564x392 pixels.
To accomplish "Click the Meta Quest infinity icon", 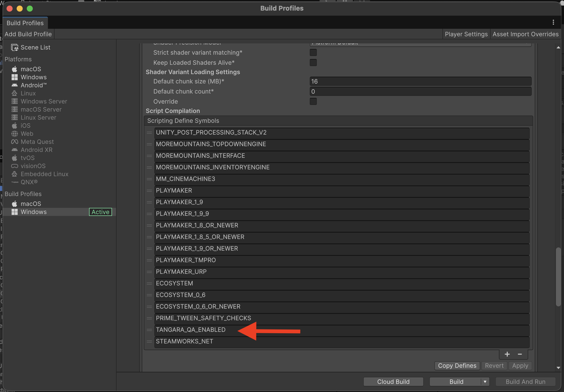I will [15, 142].
